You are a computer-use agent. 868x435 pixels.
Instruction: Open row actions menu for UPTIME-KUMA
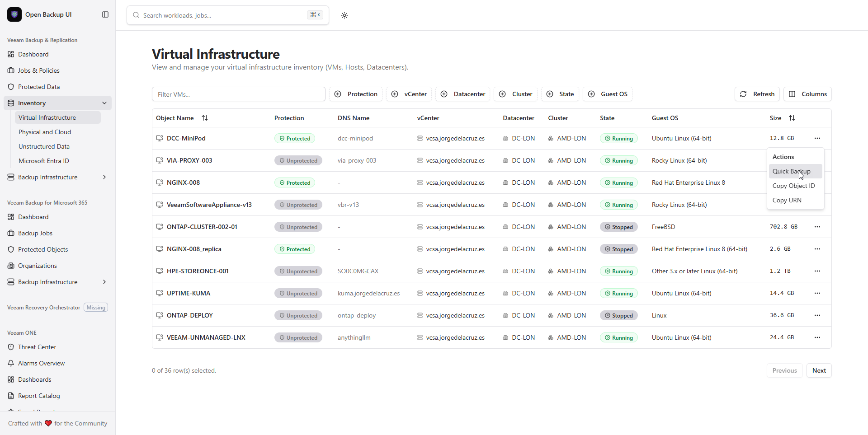(817, 293)
